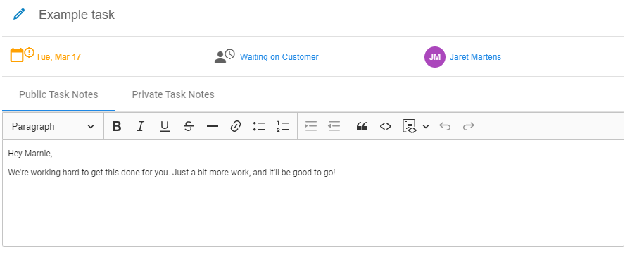The width and height of the screenshot is (644, 255).
Task: Click the pencil edit icon beside Example task
Action: tap(19, 15)
